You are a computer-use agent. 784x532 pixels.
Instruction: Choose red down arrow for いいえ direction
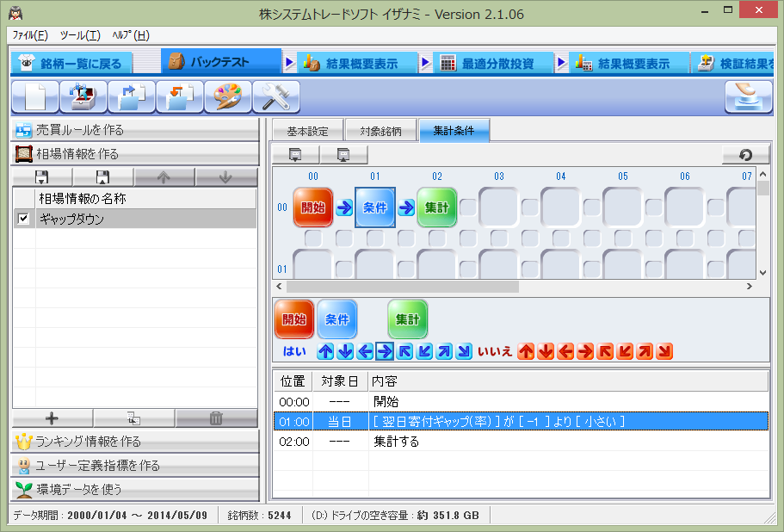tap(546, 351)
